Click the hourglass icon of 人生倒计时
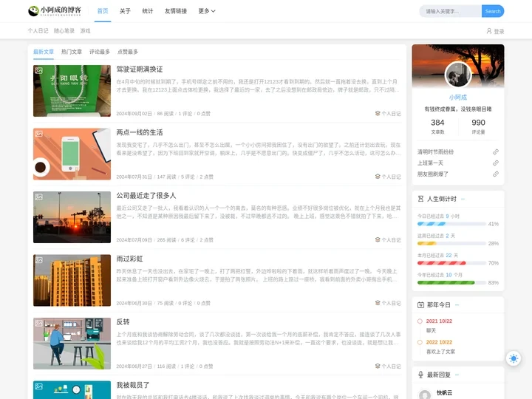Image resolution: width=532 pixels, height=399 pixels. pos(420,199)
